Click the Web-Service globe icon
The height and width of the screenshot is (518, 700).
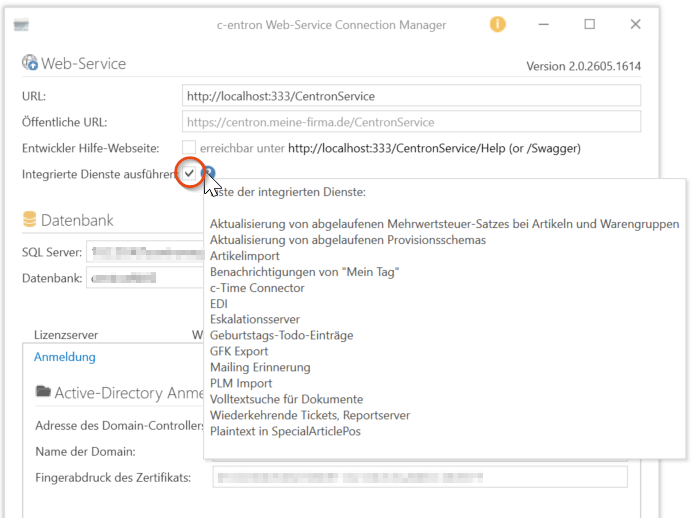click(x=30, y=63)
